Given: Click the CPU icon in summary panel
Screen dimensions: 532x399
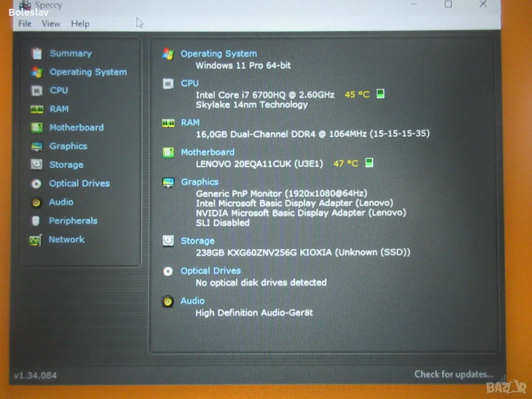Looking at the screenshot, I should click(x=168, y=84).
